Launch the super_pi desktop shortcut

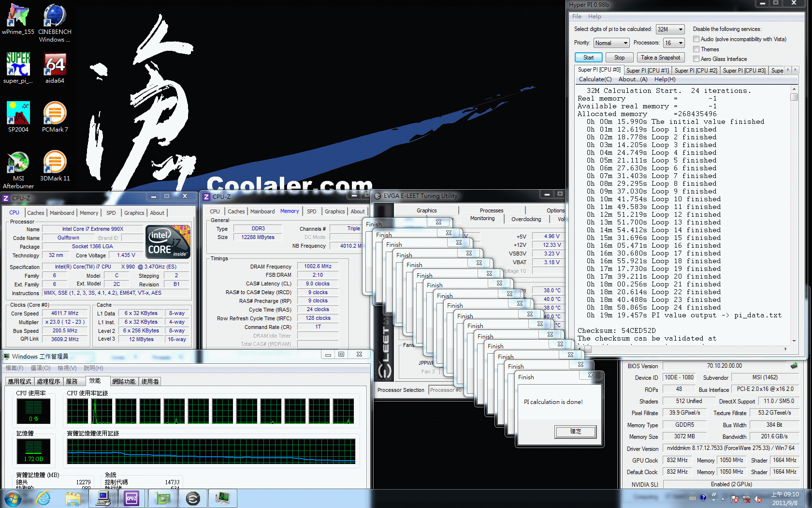(18, 68)
